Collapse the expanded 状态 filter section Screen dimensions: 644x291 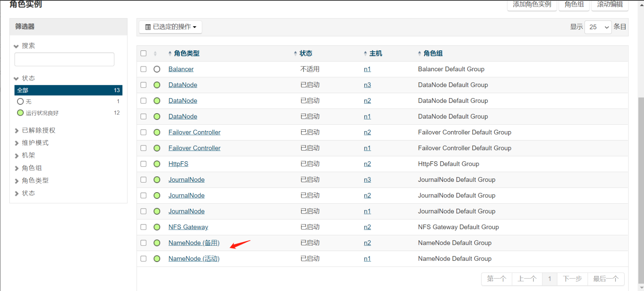(x=24, y=78)
